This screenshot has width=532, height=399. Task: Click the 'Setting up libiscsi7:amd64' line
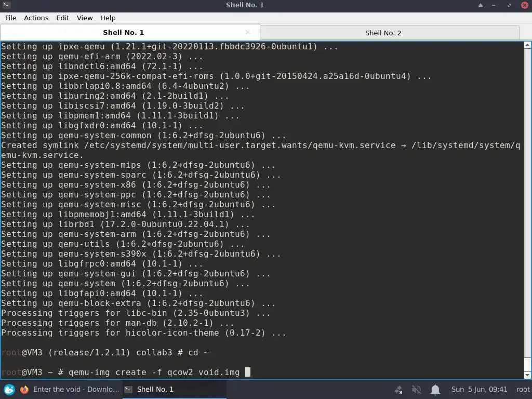coord(123,106)
